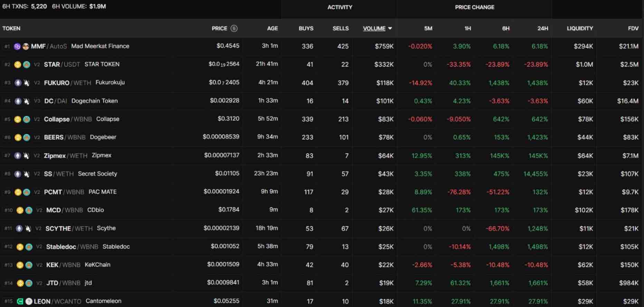Click the green Canto chain icon in LEON row
This screenshot has width=644, height=307.
point(20,301)
